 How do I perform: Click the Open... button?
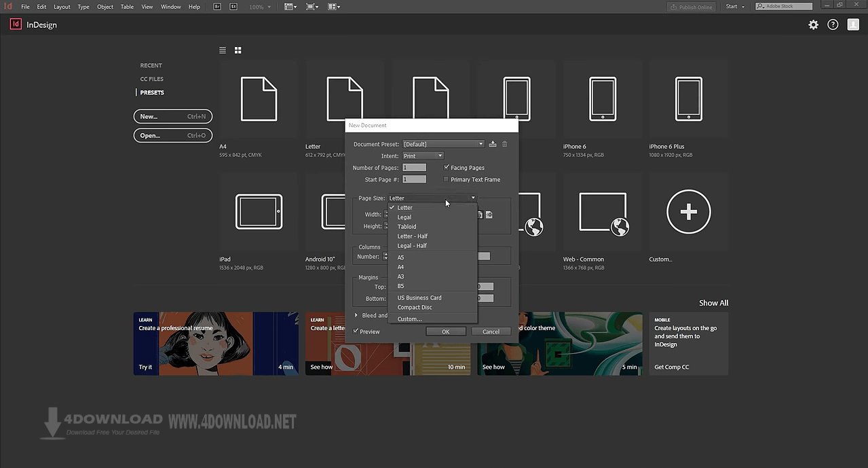click(173, 136)
